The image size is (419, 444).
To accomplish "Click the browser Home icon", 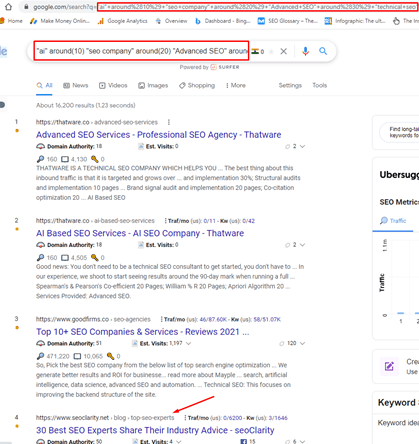I will (8, 7).
